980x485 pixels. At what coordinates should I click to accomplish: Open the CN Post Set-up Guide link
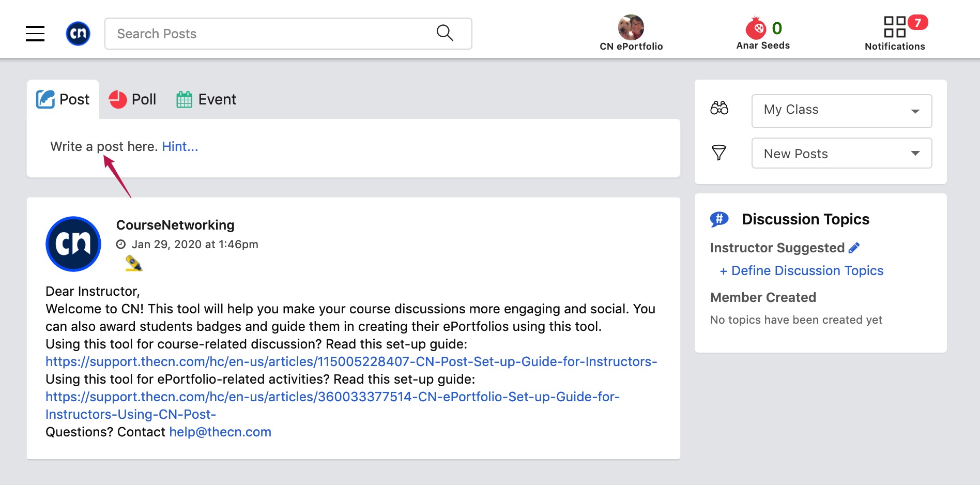click(x=351, y=361)
